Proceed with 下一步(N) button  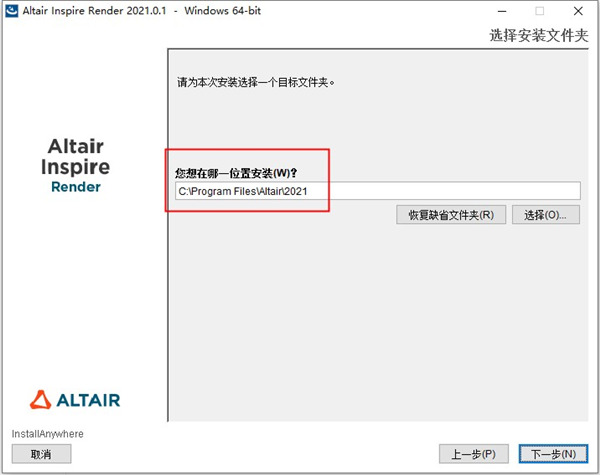552,454
